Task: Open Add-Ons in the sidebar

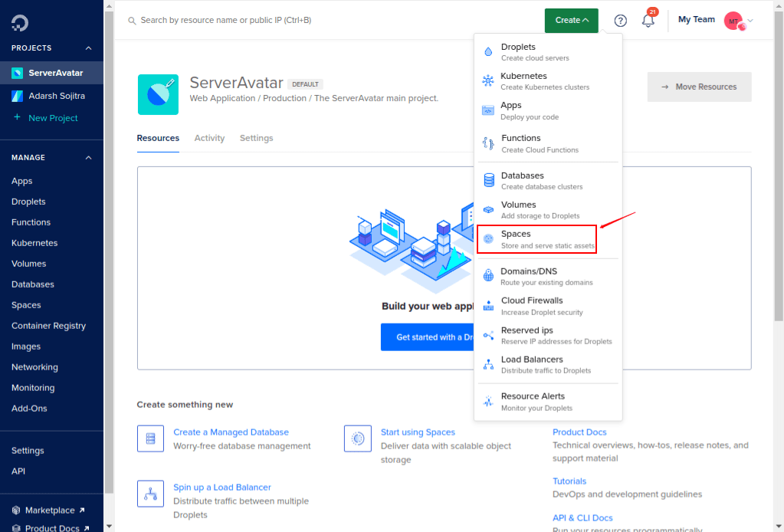Action: tap(29, 408)
